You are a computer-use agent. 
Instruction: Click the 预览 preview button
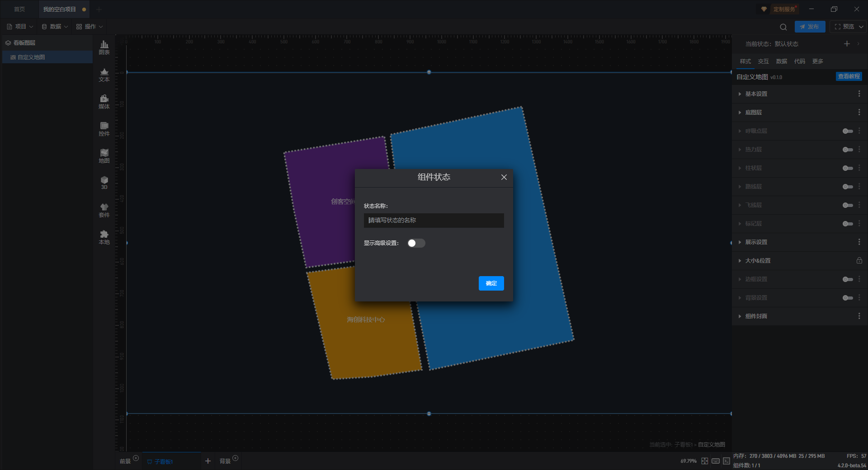pos(844,27)
